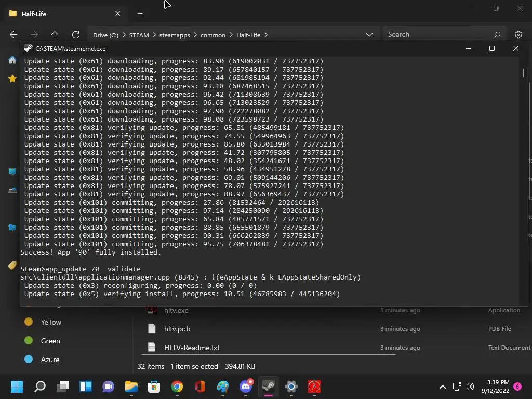Screen dimensions: 532x399
Task: Switch to Steam in taskbar
Action: coord(269,387)
